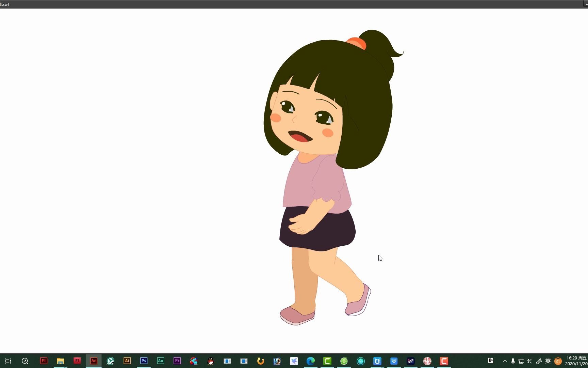The width and height of the screenshot is (588, 368).
Task: Open the red round seal app icon
Action: 427,361
